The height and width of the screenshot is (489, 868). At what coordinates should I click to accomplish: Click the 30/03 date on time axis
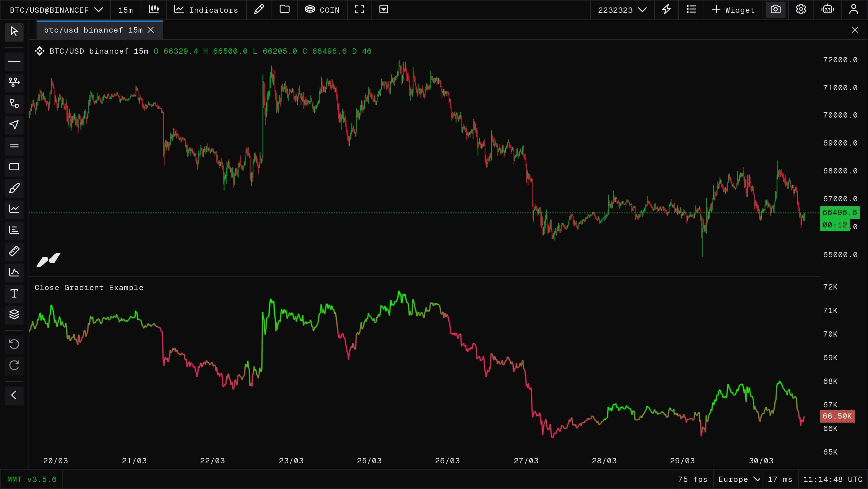point(761,461)
